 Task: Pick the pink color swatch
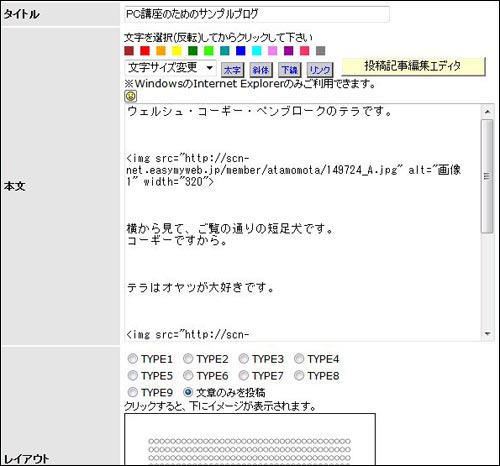(x=273, y=51)
